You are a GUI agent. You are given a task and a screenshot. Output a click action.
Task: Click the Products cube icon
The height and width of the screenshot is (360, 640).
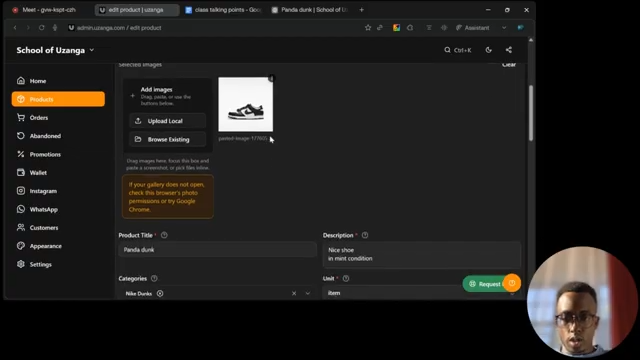(21, 99)
